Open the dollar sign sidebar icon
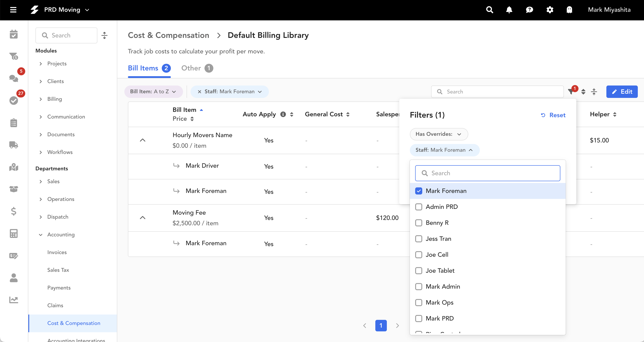The height and width of the screenshot is (342, 644). click(13, 211)
